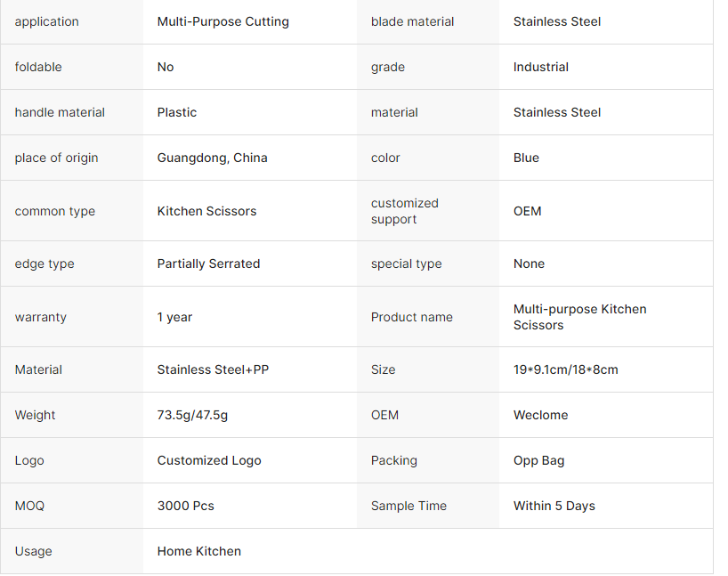Select the "blade material" label cell

point(412,21)
